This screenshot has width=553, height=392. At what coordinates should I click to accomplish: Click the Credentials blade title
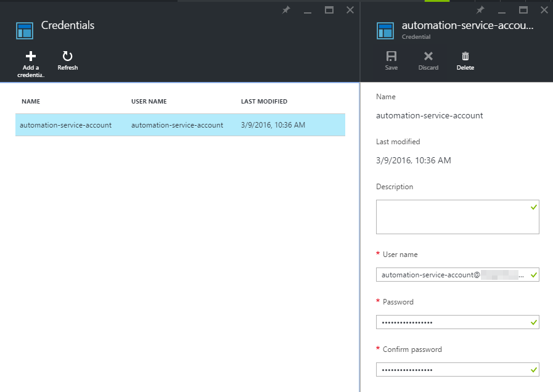(x=68, y=25)
